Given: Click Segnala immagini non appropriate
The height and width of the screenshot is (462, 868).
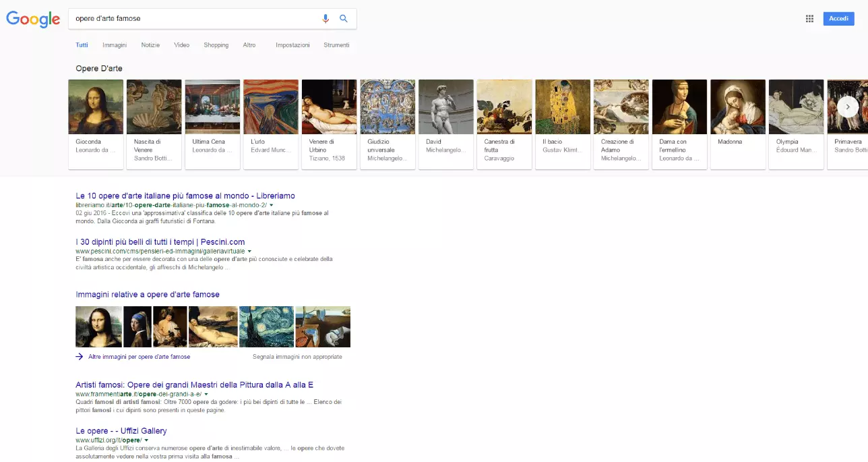Looking at the screenshot, I should tap(297, 357).
